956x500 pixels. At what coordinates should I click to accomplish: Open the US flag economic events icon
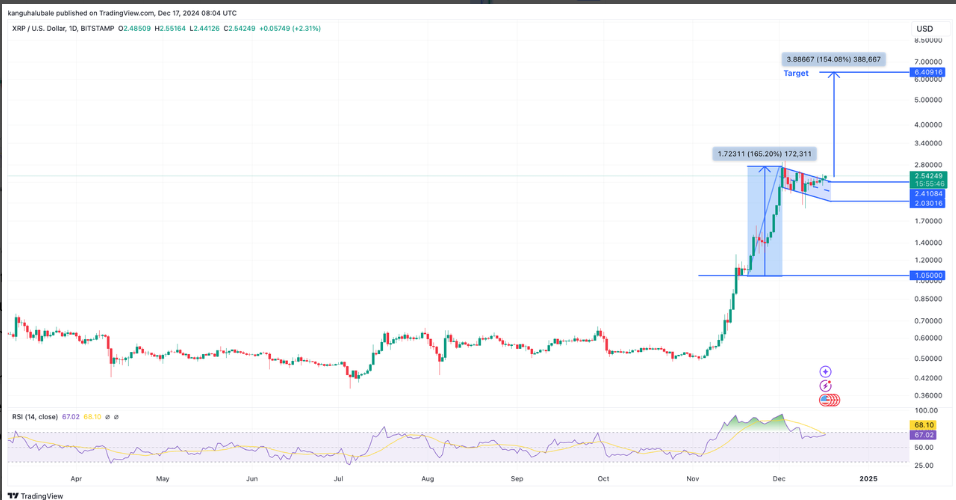[x=829, y=400]
